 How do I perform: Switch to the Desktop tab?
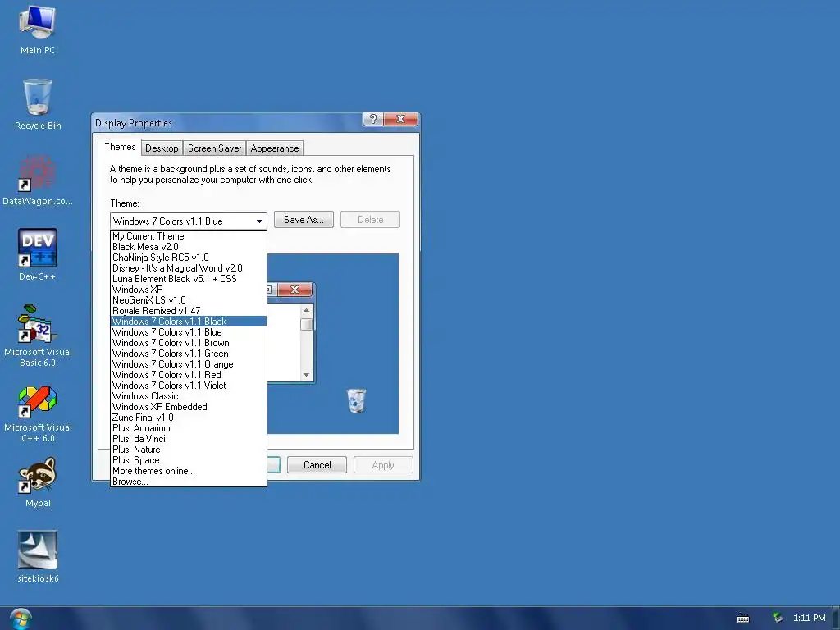[x=162, y=148]
